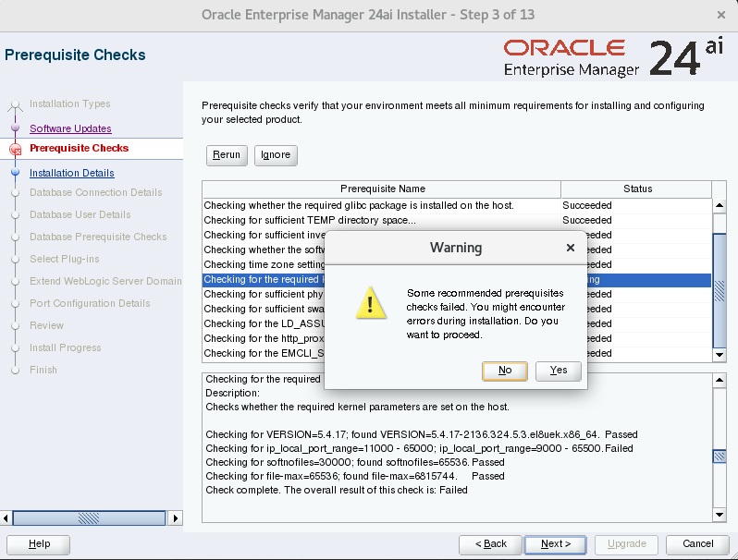Viewport: 738px width, 560px height.
Task: Click No in the Warning dialog
Action: pyautogui.click(x=505, y=371)
